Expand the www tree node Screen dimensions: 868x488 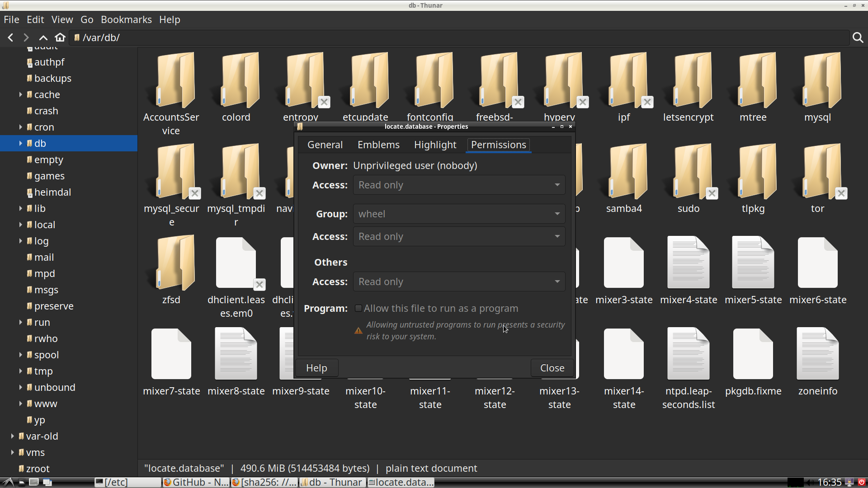tap(20, 404)
